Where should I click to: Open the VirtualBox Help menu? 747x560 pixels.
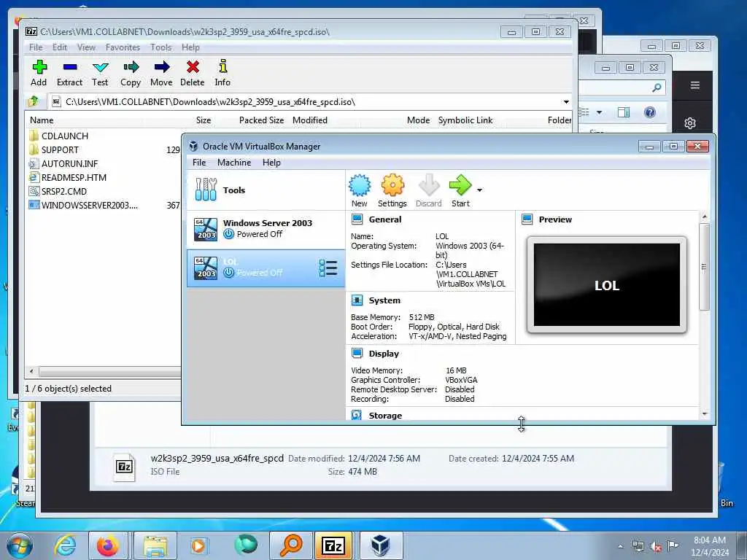pos(271,163)
